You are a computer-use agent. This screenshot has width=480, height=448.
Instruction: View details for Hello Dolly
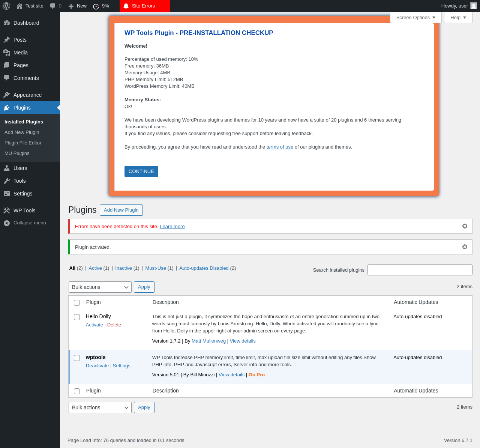(243, 341)
